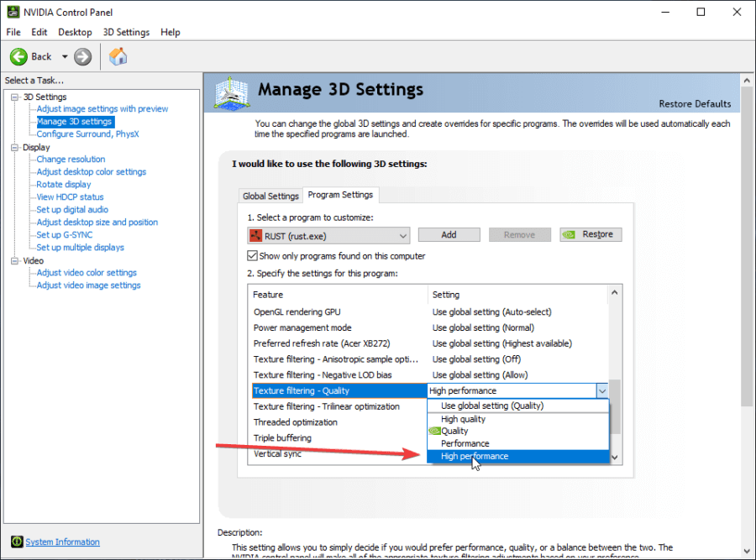Open the program selection combo box
The height and width of the screenshot is (560, 756).
coord(402,235)
